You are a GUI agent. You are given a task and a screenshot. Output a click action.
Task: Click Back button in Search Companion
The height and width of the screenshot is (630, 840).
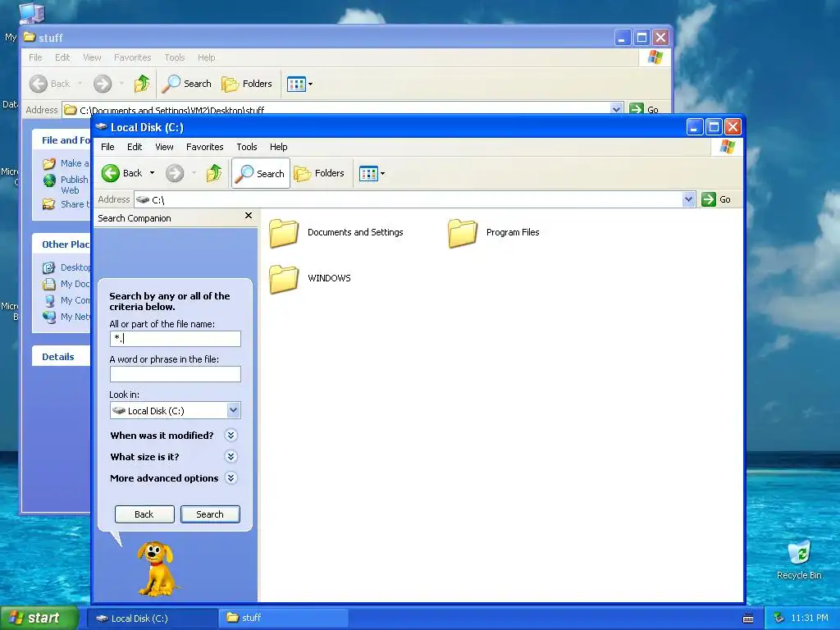tap(144, 514)
